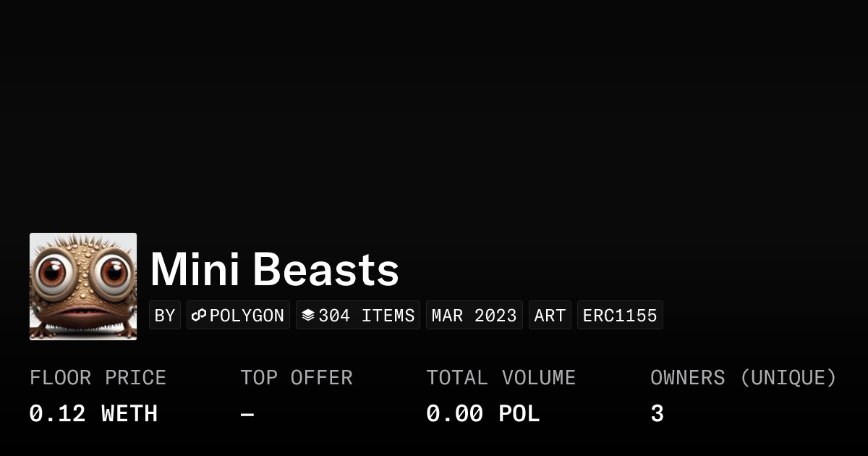This screenshot has height=456, width=868.
Task: Click the TOP OFFER label
Action: pos(297,378)
